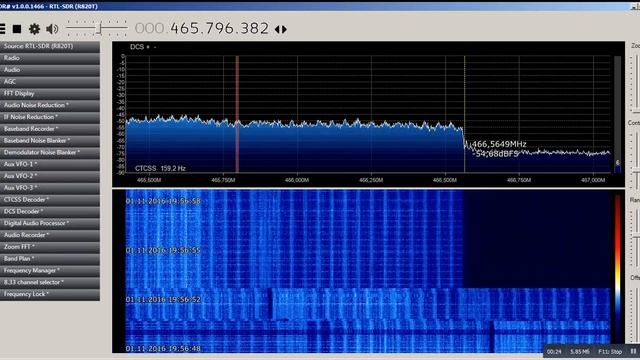Open the Frequency Manager panel
This screenshot has height=360, width=640.
(x=50, y=271)
